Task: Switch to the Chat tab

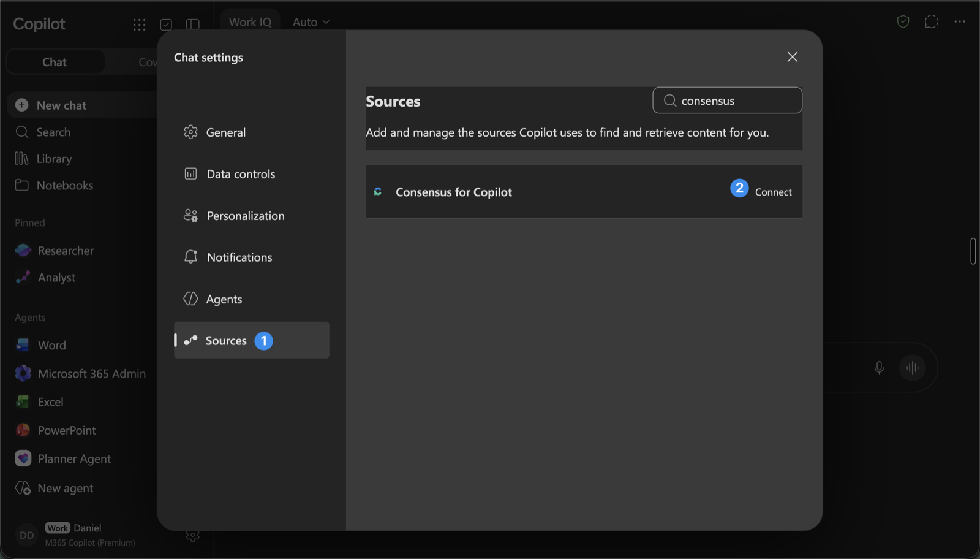Action: (55, 62)
